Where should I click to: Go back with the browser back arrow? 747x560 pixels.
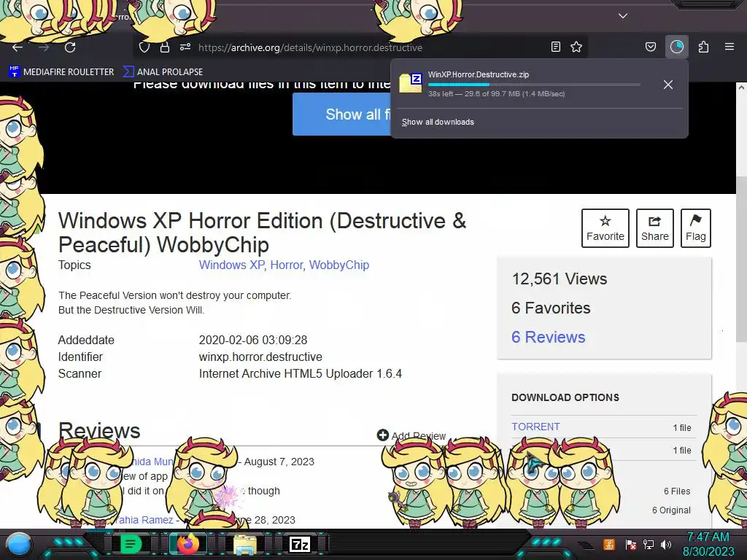pyautogui.click(x=18, y=47)
